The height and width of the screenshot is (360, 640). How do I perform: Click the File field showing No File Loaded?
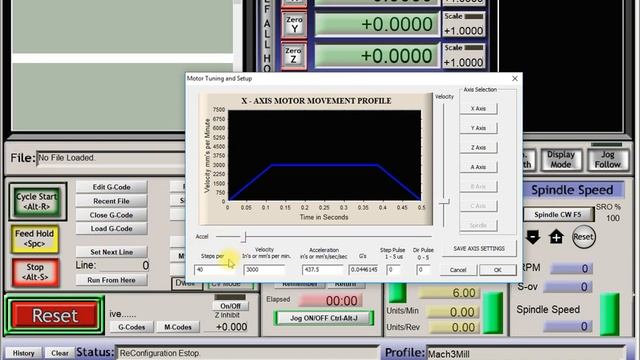coord(110,158)
